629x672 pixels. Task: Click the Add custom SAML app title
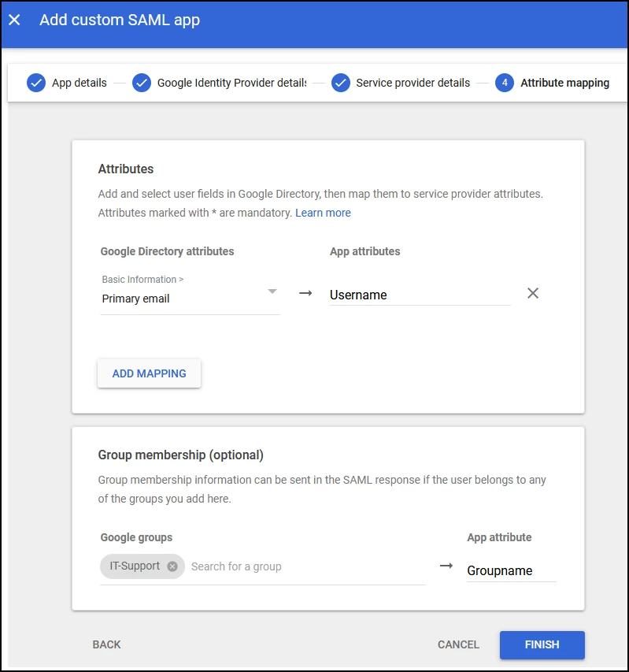click(x=120, y=20)
